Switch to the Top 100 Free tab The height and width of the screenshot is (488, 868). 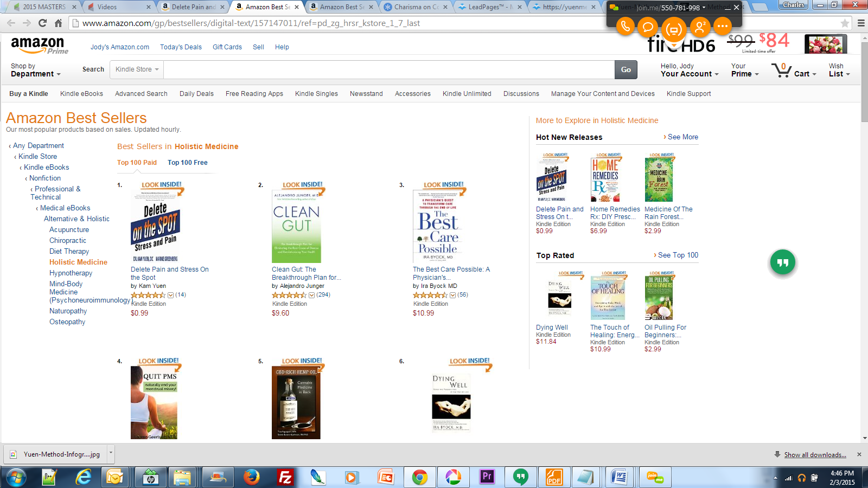[x=187, y=163]
